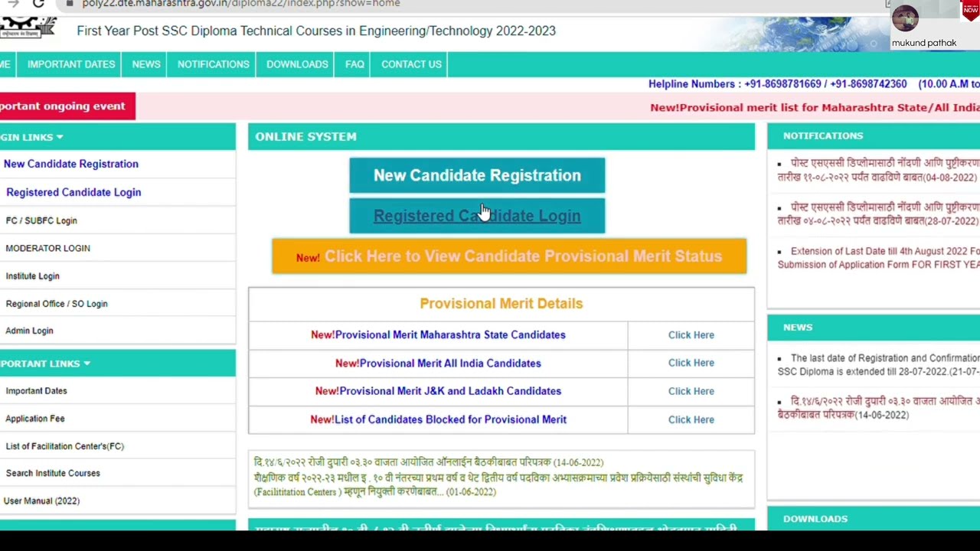
Task: Click mukund pathak profile avatar
Action: [x=905, y=18]
